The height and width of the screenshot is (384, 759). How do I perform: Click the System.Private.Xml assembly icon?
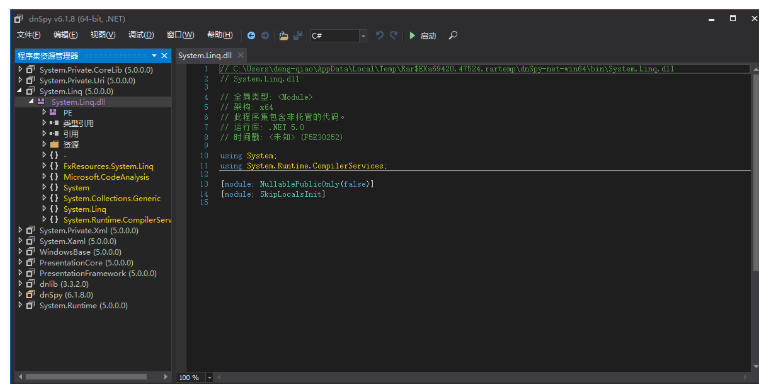click(x=30, y=230)
